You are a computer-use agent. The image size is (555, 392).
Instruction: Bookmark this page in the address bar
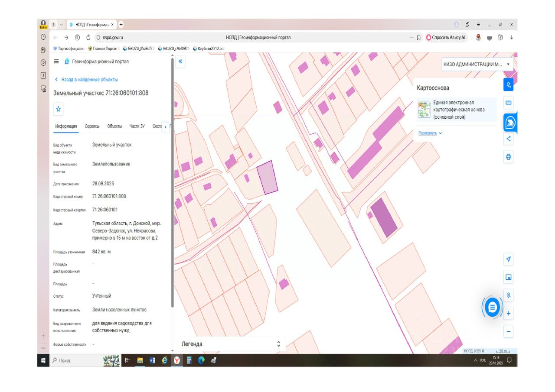(418, 38)
